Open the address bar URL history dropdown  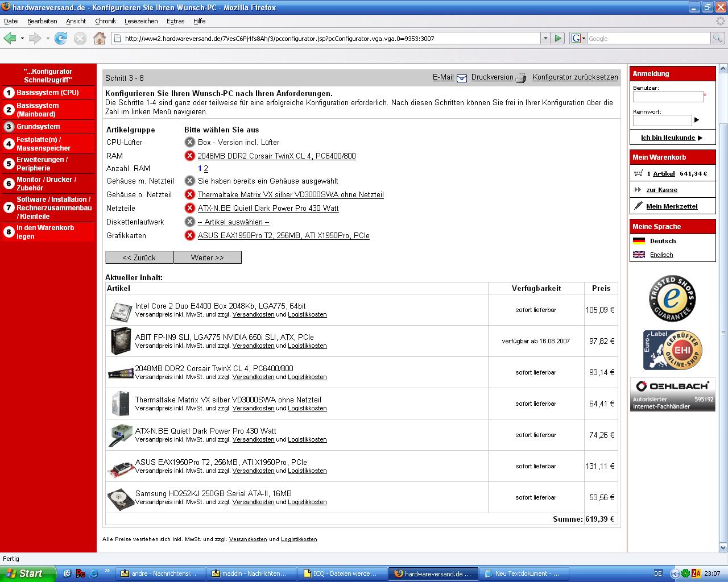click(x=545, y=38)
